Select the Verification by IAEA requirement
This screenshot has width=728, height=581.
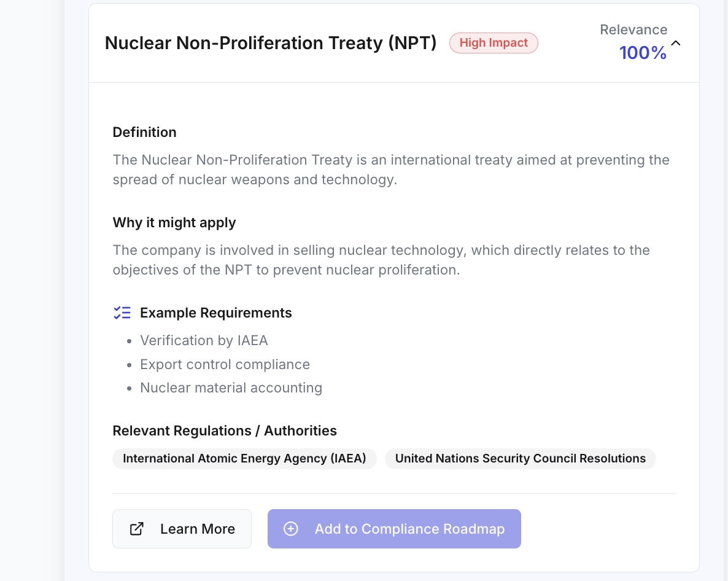click(204, 340)
